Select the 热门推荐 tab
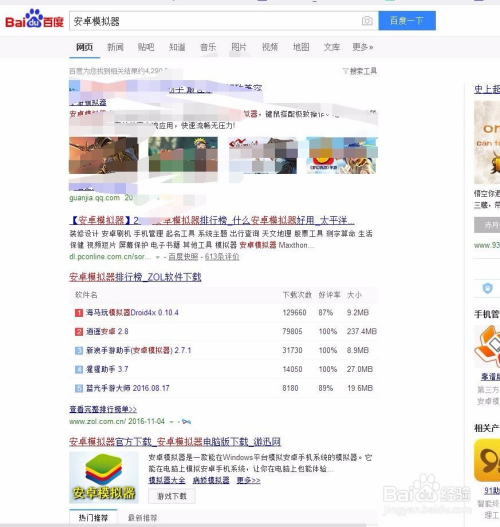Screen dimensions: 500x527 (93, 518)
